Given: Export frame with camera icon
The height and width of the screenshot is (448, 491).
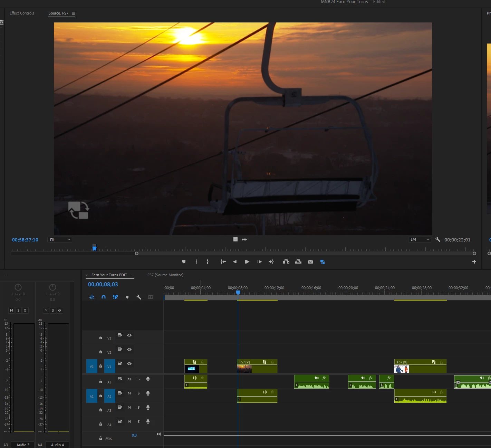Looking at the screenshot, I should (310, 262).
